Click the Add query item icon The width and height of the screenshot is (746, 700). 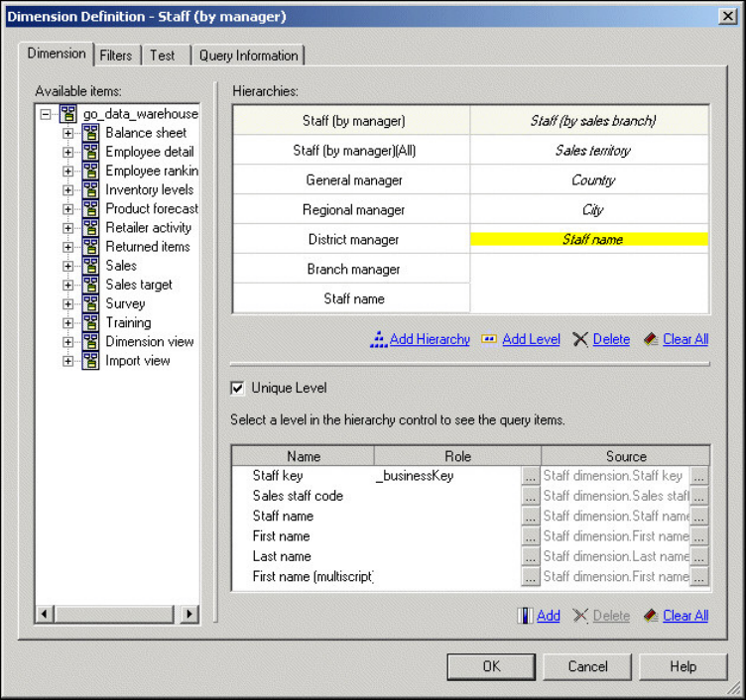525,616
